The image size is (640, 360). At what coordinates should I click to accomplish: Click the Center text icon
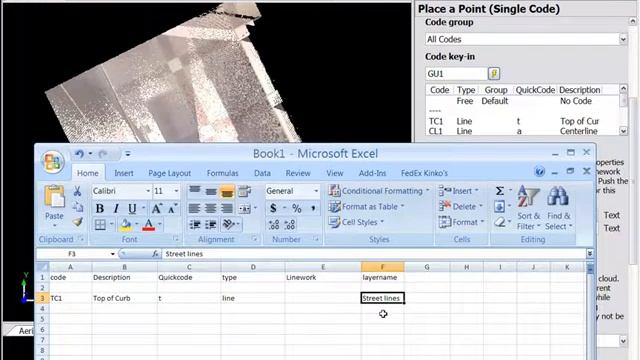211,209
